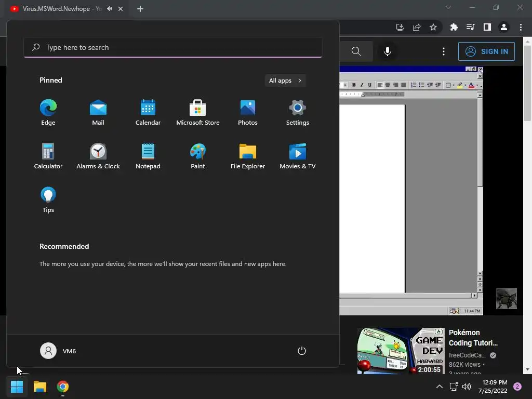Mute the Virus.MSWord.Newhope tab audio
The width and height of the screenshot is (532, 399).
109,8
